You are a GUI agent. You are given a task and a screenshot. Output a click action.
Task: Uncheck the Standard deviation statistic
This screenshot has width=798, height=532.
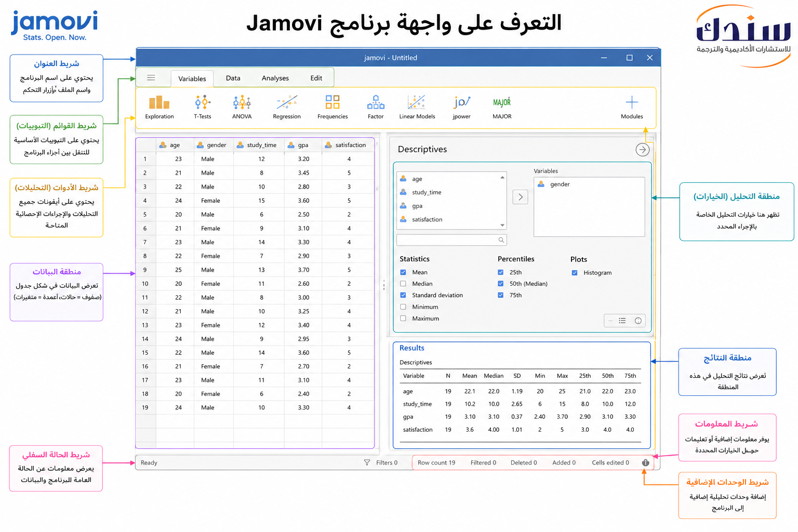point(403,295)
